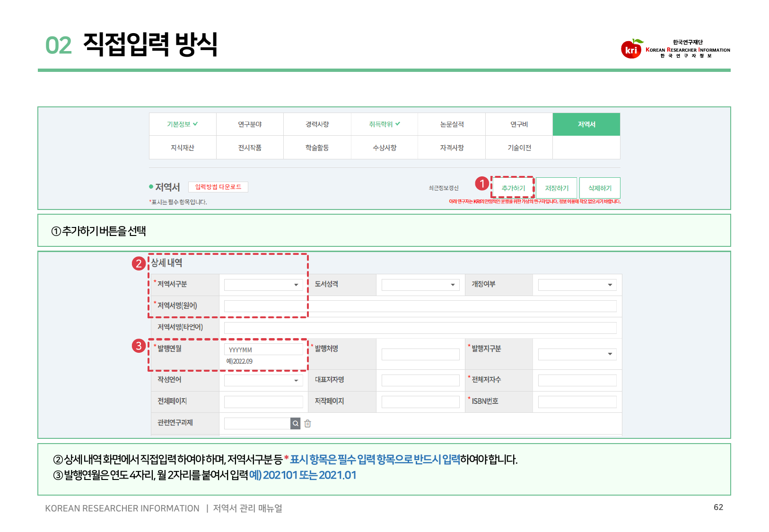Image resolution: width=769 pixels, height=532 pixels.
Task: Click the 입력방법 다운로드 link
Action: (x=218, y=187)
